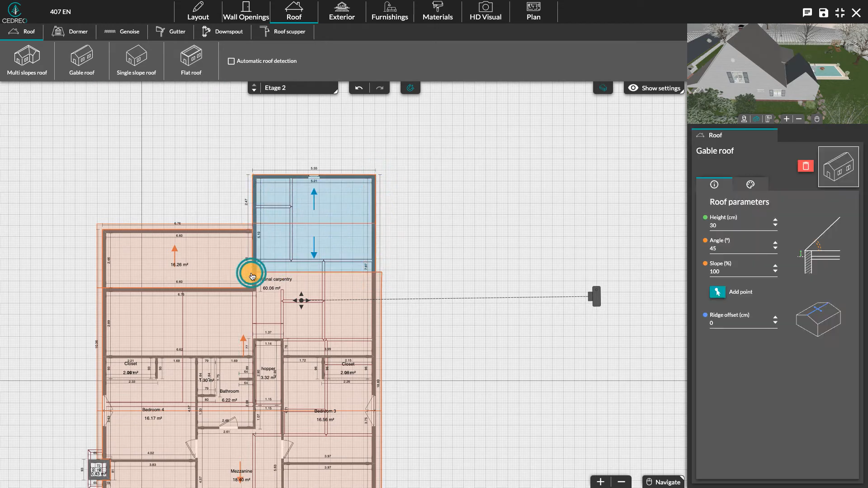Click the Cedreo logo
The width and height of the screenshot is (868, 488).
14,12
